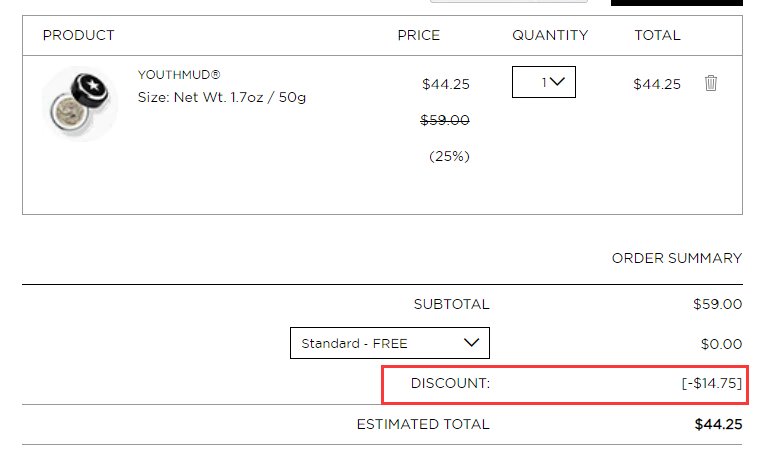Click the TOTAL column header
Viewport: 758px width, 467px height.
pos(657,35)
